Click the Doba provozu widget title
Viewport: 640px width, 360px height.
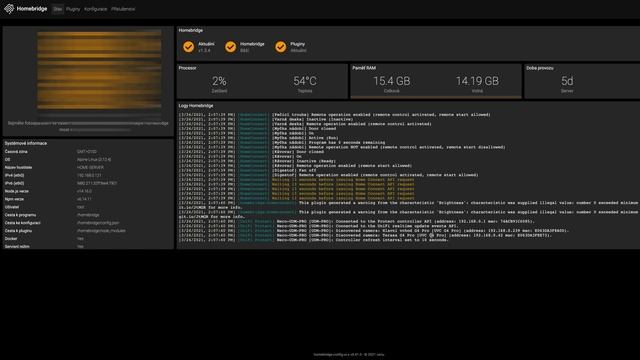540,68
